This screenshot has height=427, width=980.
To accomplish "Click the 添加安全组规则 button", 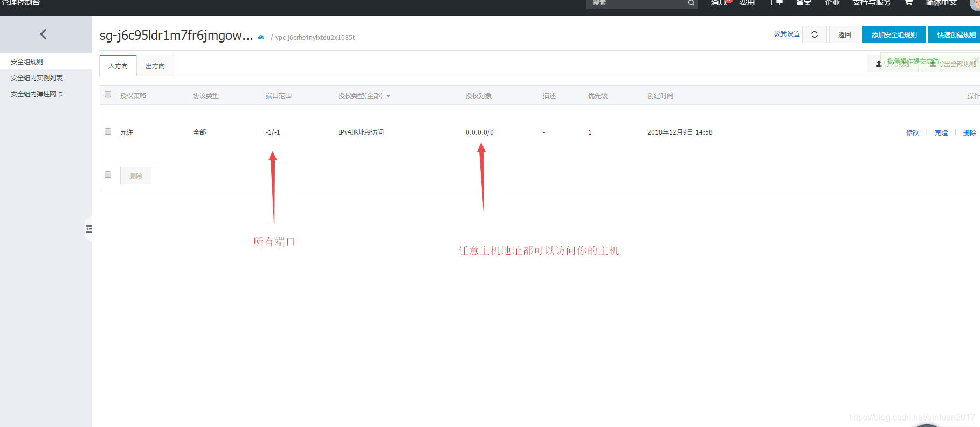I will [x=894, y=34].
